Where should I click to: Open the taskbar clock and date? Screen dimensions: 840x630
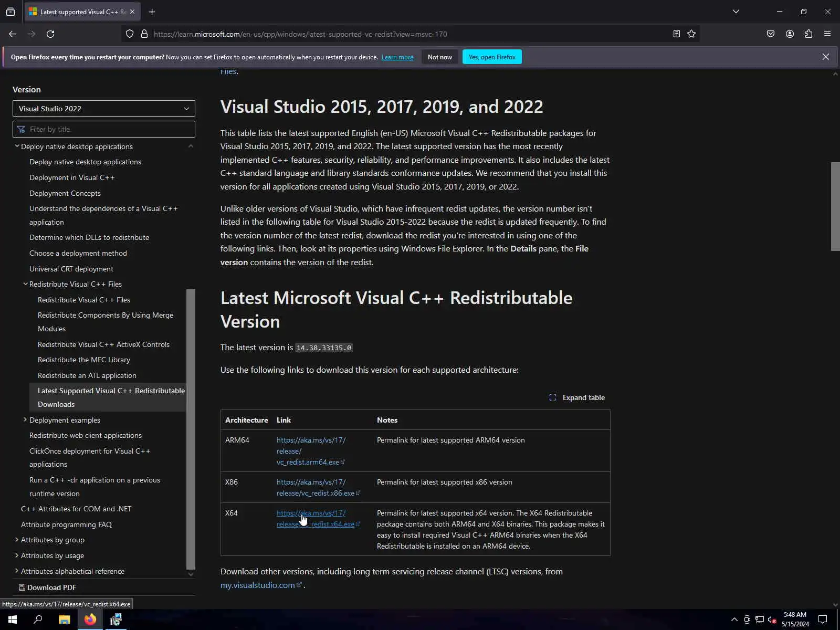795,619
